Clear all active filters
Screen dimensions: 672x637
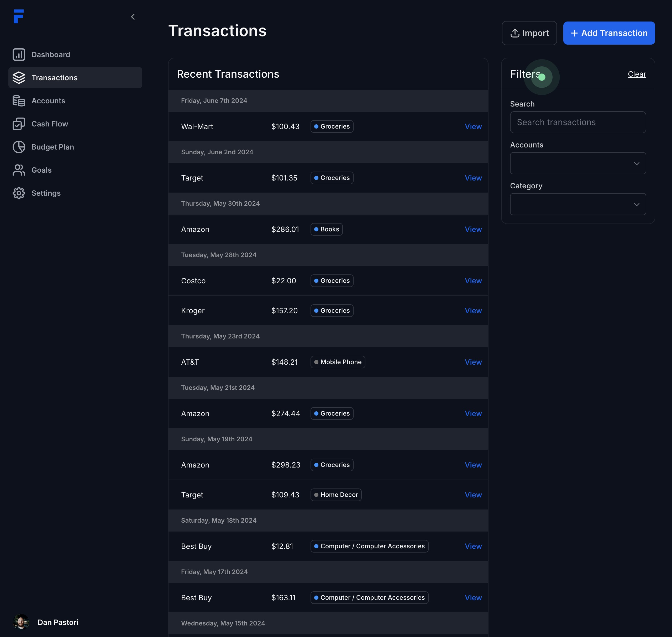pos(637,74)
